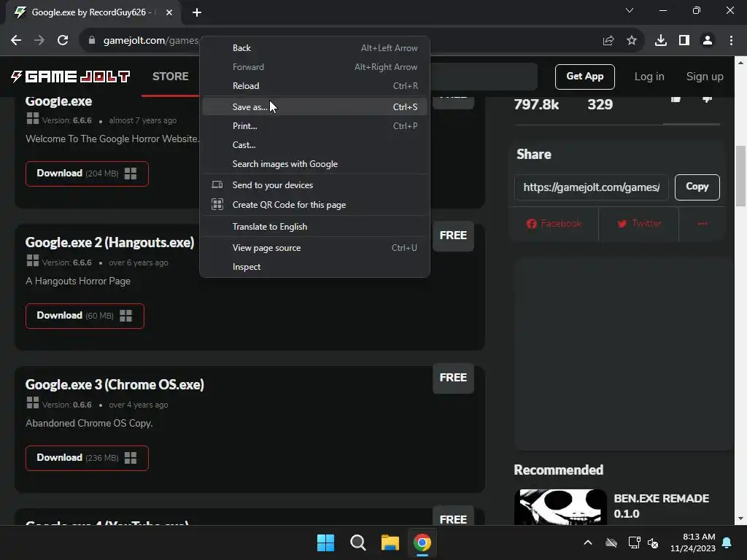Select Inspect in the context menu
Screen dimensions: 747x560
pyautogui.click(x=314, y=267)
